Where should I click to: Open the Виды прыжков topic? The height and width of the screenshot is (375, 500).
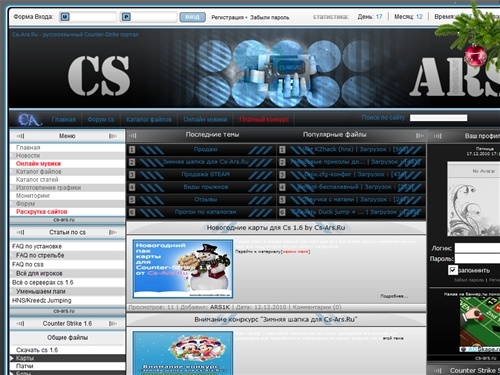206,187
